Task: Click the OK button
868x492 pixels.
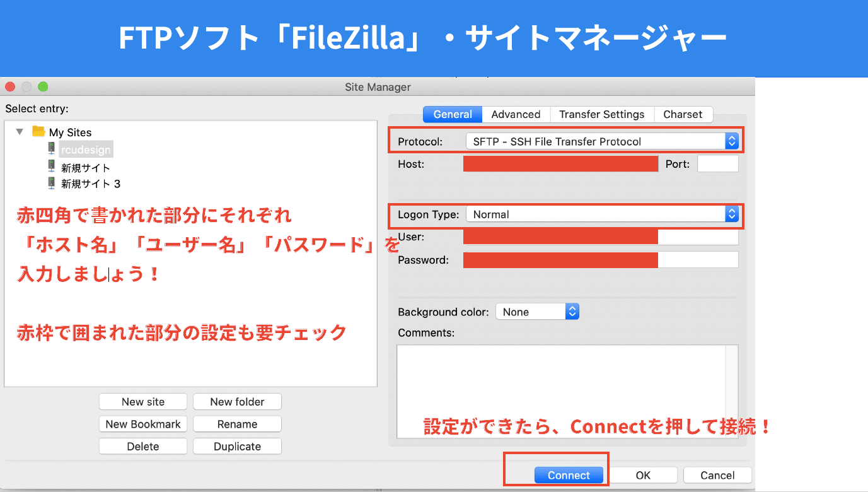Action: click(x=643, y=475)
